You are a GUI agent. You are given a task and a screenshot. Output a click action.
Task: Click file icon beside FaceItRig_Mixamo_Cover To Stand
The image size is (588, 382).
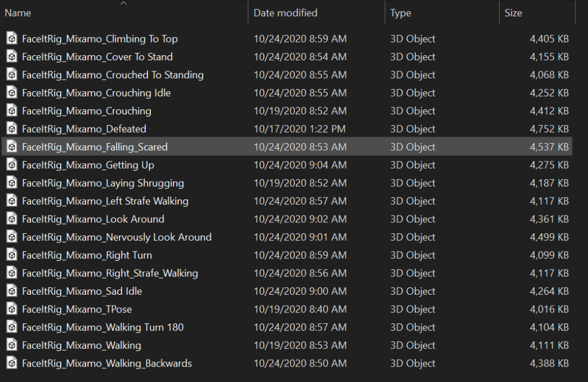11,57
